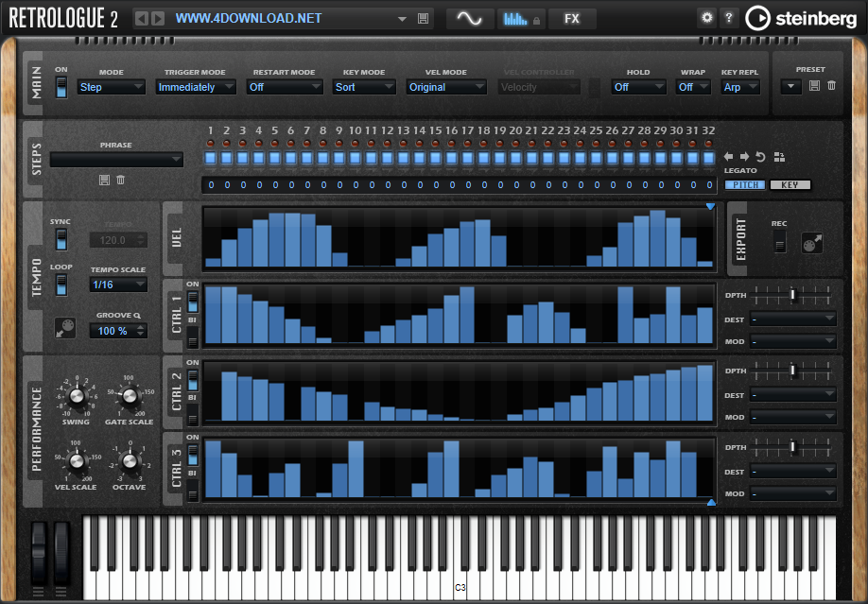This screenshot has width=868, height=604.
Task: Click the MIDI drag export icon
Action: (x=812, y=243)
